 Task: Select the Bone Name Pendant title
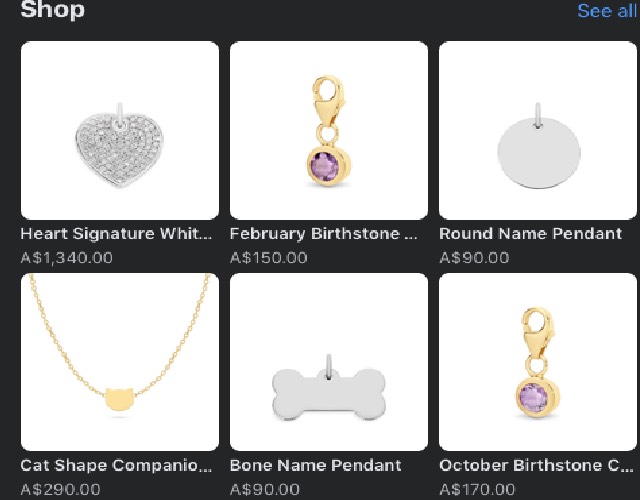click(x=315, y=466)
